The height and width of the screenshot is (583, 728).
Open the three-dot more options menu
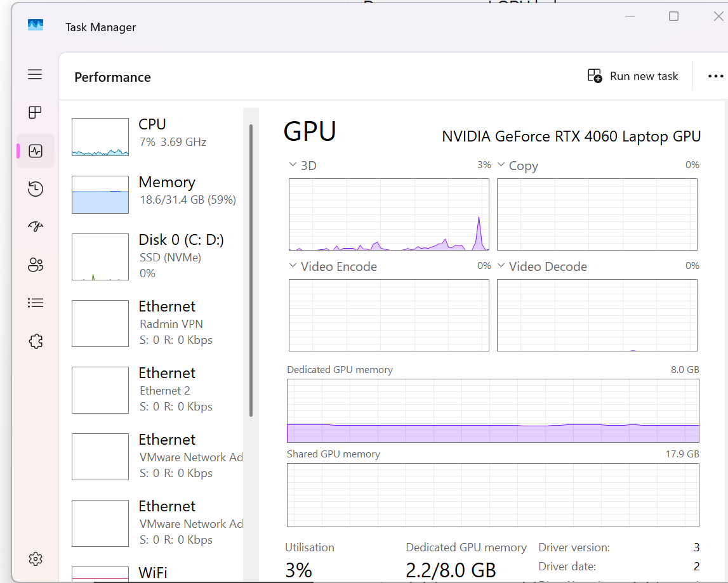715,76
